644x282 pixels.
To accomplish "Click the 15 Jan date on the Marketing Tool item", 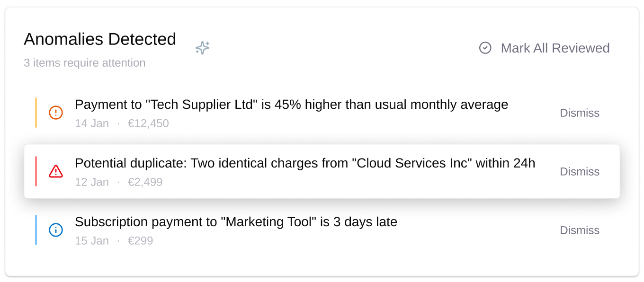I will (x=92, y=241).
